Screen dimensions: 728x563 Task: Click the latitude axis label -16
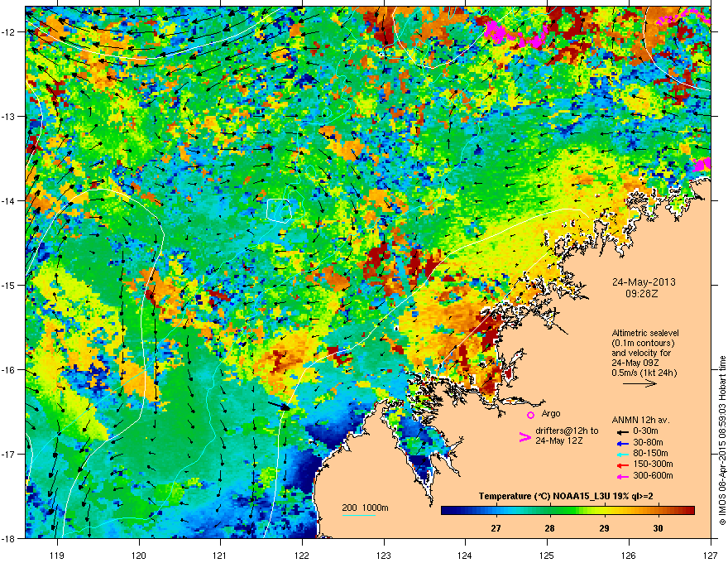click(x=9, y=370)
